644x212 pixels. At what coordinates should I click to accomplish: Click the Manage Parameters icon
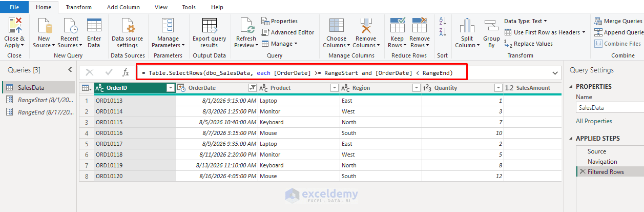coord(168,26)
